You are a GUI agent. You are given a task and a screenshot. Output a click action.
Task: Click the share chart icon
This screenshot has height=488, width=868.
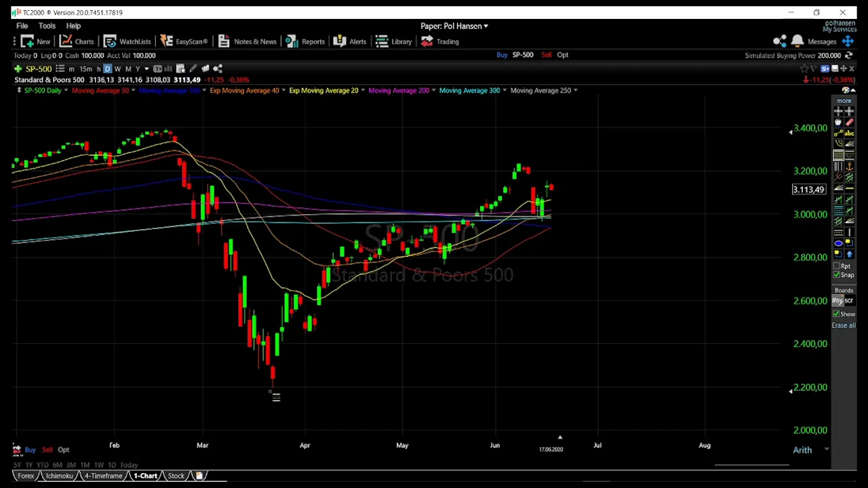[218, 68]
